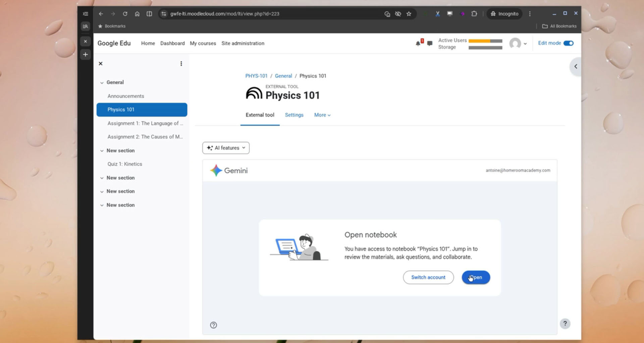This screenshot has width=644, height=343.
Task: Click the Storage usage bar
Action: click(x=485, y=48)
